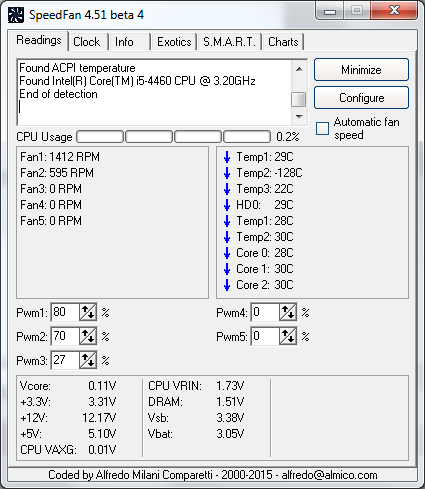Click the down arrow icon beside Core 1: 30C
425x489 pixels.
(x=227, y=269)
